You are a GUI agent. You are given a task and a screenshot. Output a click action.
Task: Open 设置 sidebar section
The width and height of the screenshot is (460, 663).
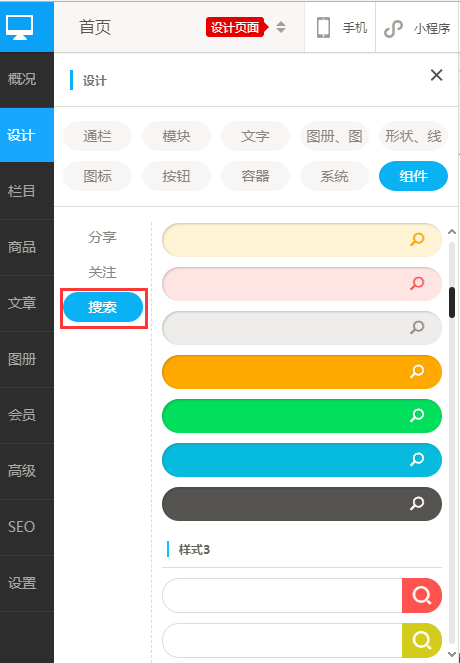27,583
